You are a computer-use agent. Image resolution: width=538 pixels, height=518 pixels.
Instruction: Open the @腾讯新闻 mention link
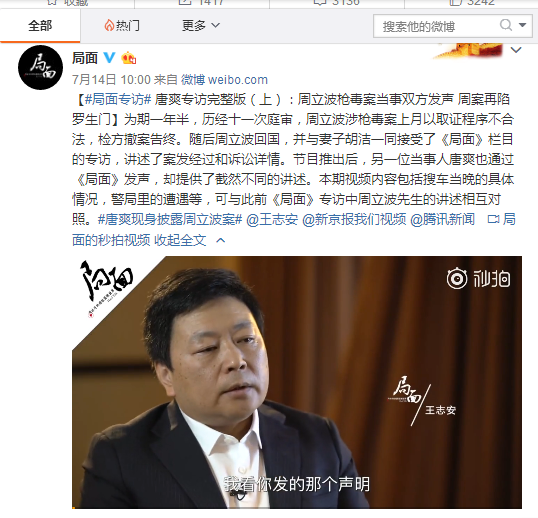[x=442, y=220]
